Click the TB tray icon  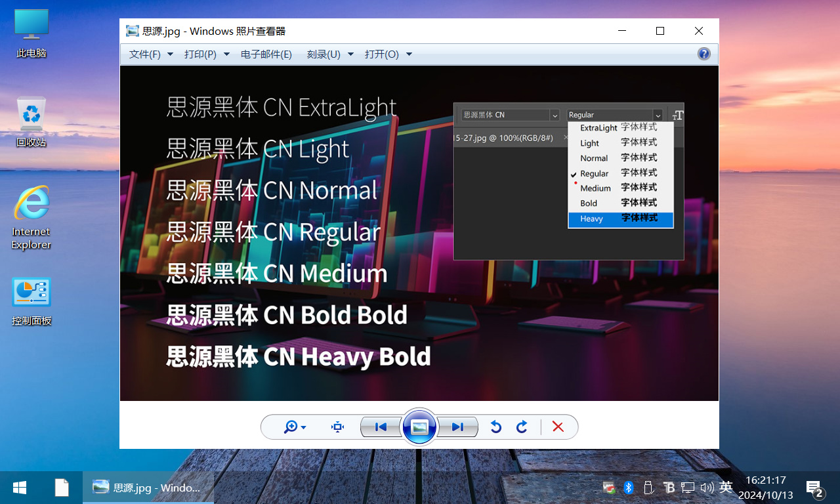[669, 488]
